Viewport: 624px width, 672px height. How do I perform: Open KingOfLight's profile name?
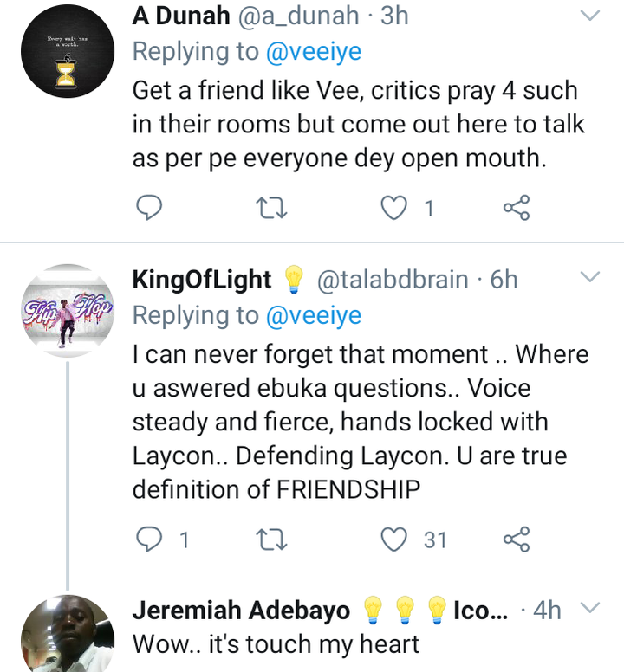coord(203,279)
